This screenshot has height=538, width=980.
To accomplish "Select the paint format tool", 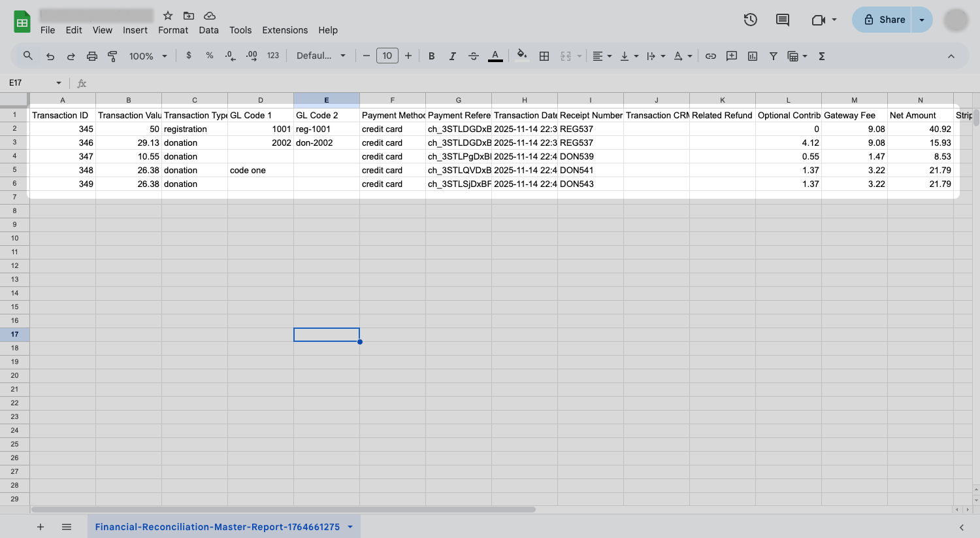I will pyautogui.click(x=112, y=56).
